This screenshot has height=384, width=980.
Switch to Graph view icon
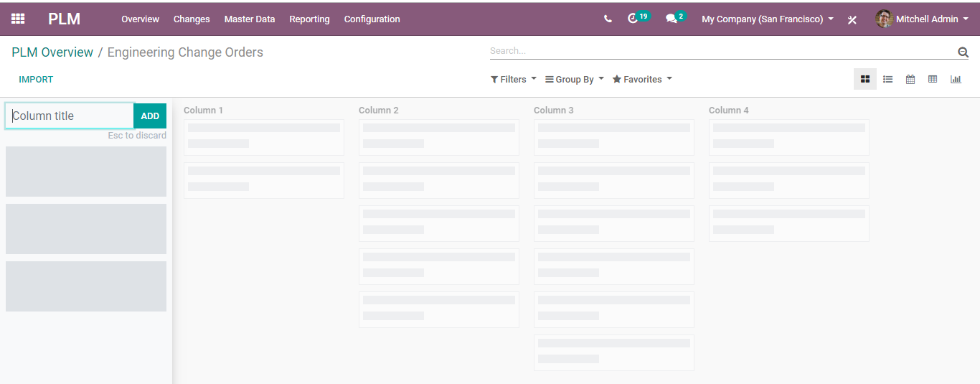956,79
